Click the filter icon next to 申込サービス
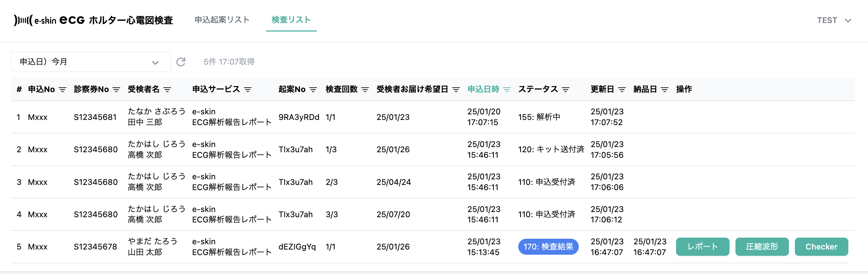The width and height of the screenshot is (868, 274). click(248, 89)
